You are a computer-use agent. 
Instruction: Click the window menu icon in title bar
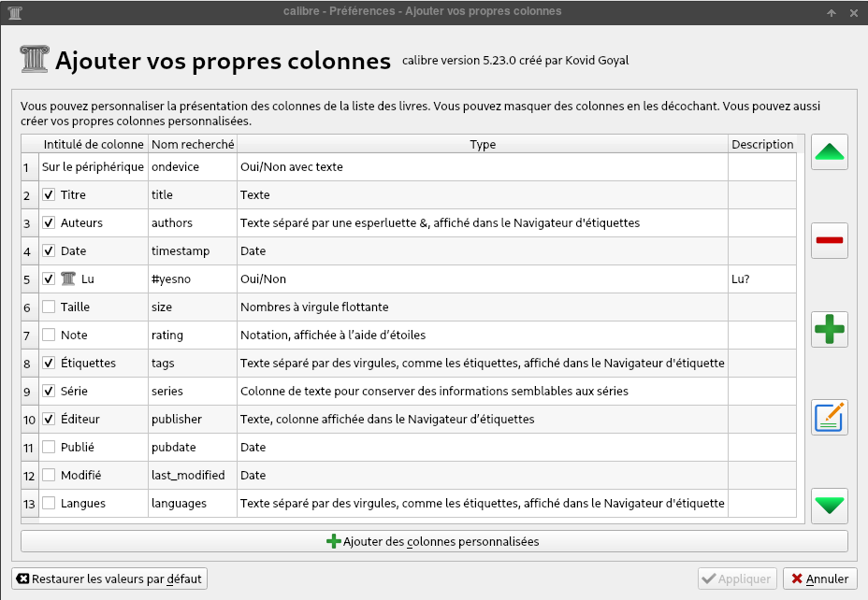(13, 11)
